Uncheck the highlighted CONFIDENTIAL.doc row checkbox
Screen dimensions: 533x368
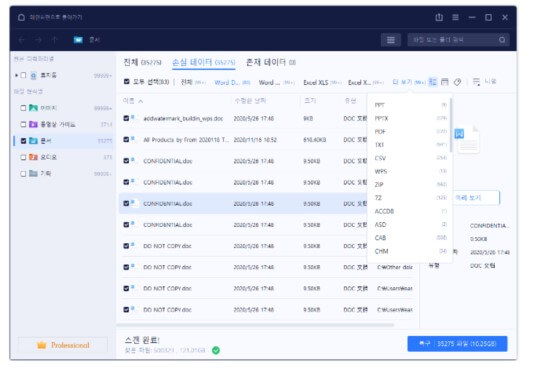click(126, 204)
